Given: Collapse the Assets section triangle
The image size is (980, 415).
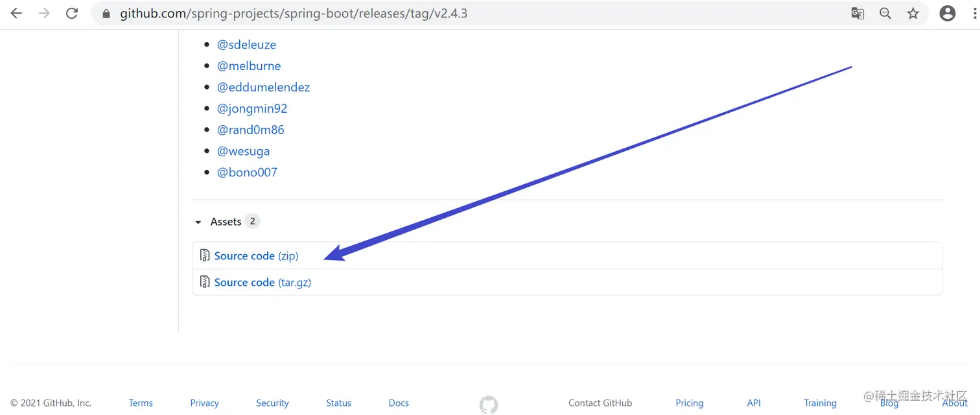Looking at the screenshot, I should pyautogui.click(x=198, y=222).
